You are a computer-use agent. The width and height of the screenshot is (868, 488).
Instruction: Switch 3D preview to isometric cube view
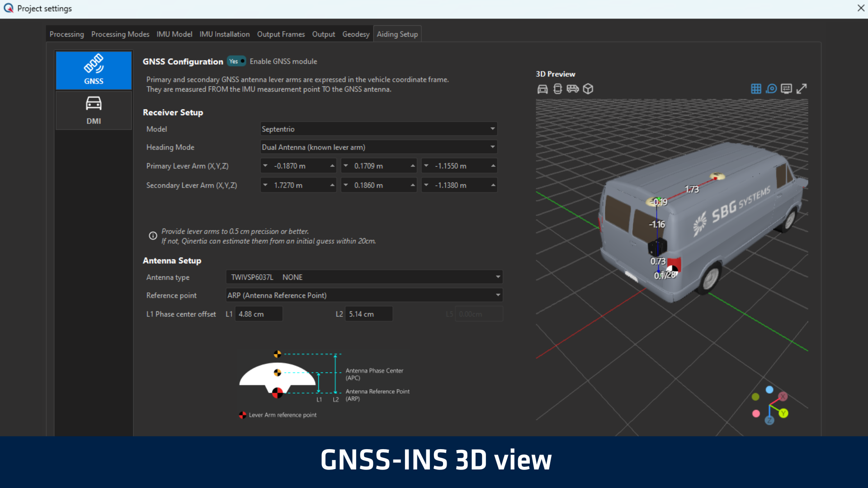(x=588, y=89)
